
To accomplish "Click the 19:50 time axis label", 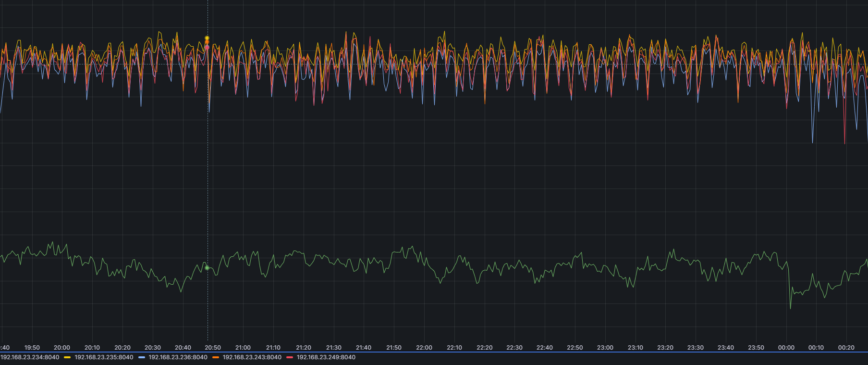I will [32, 348].
